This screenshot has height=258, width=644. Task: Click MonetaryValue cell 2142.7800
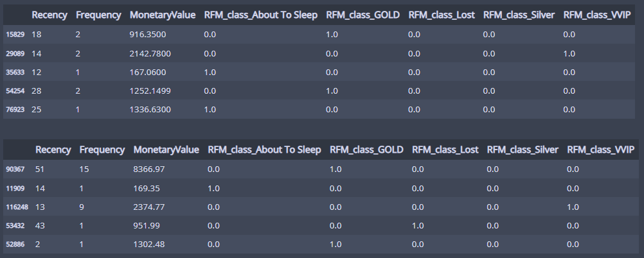150,53
